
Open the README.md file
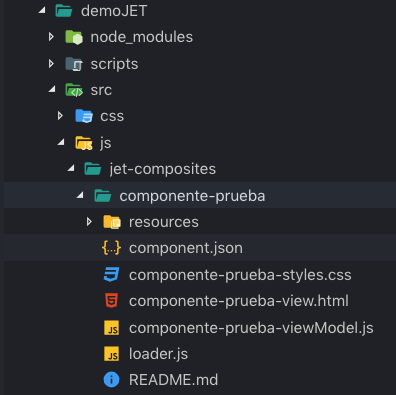coord(173,380)
